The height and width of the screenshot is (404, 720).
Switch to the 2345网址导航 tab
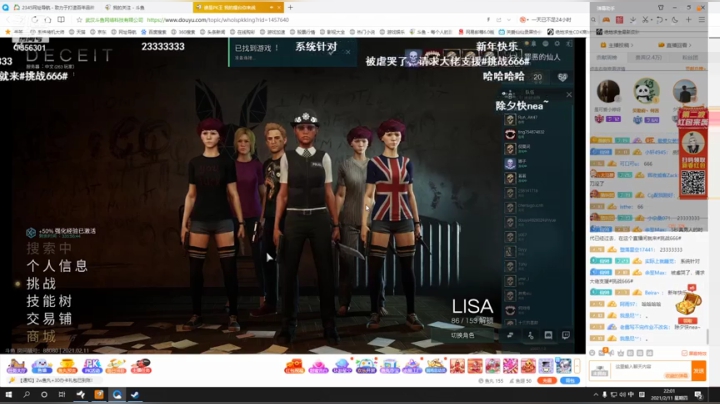tap(53, 7)
